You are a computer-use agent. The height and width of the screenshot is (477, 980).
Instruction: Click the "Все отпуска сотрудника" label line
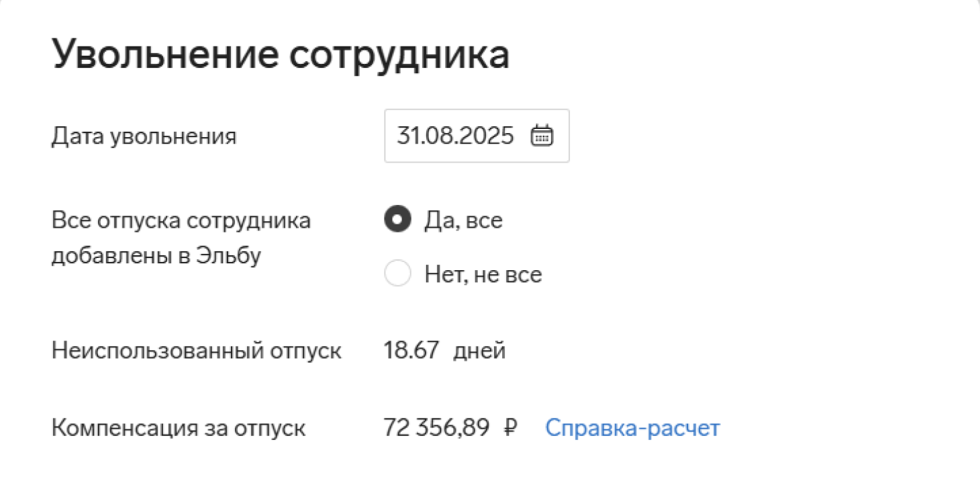181,220
